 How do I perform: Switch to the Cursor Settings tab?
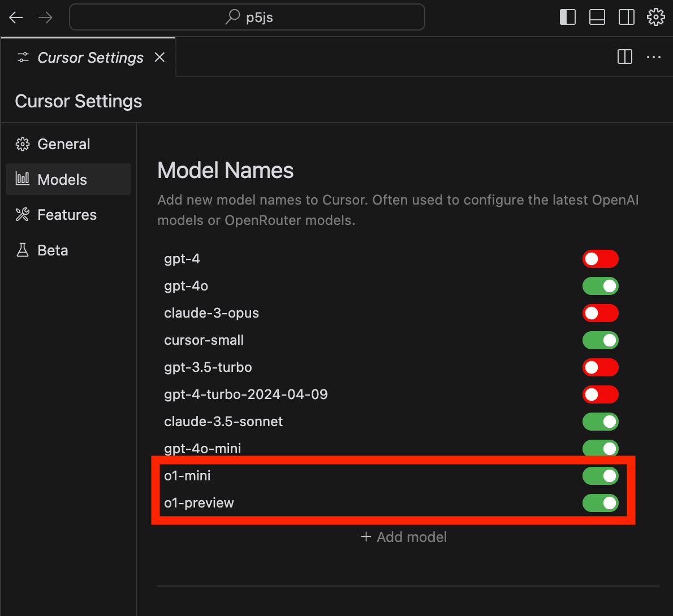[90, 57]
